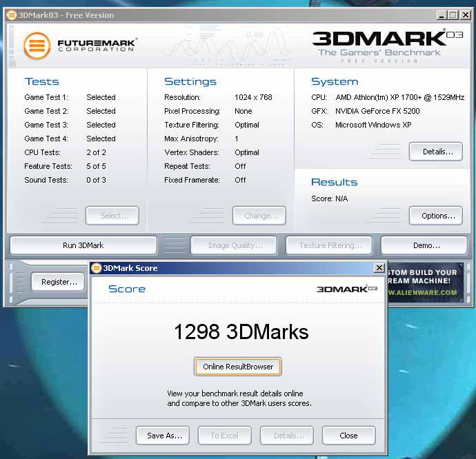476x459 pixels.
Task: Click Change... button under Settings
Action: point(259,216)
